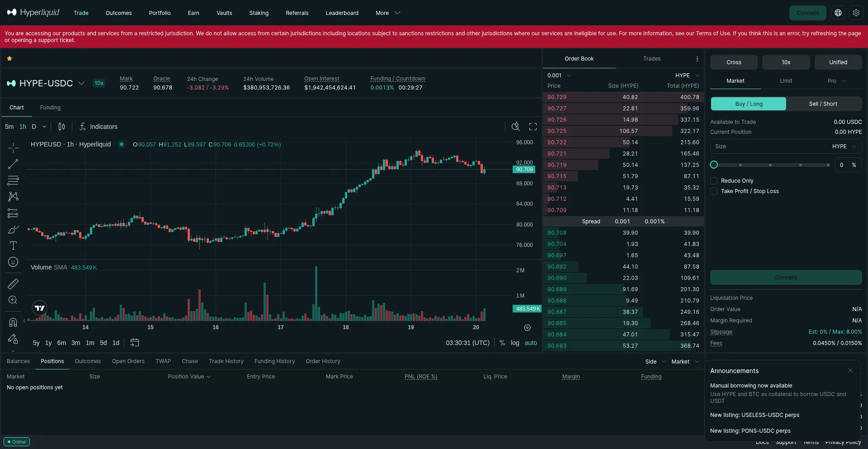The image size is (868, 449).
Task: Toggle magnet mode icon
Action: click(13, 322)
